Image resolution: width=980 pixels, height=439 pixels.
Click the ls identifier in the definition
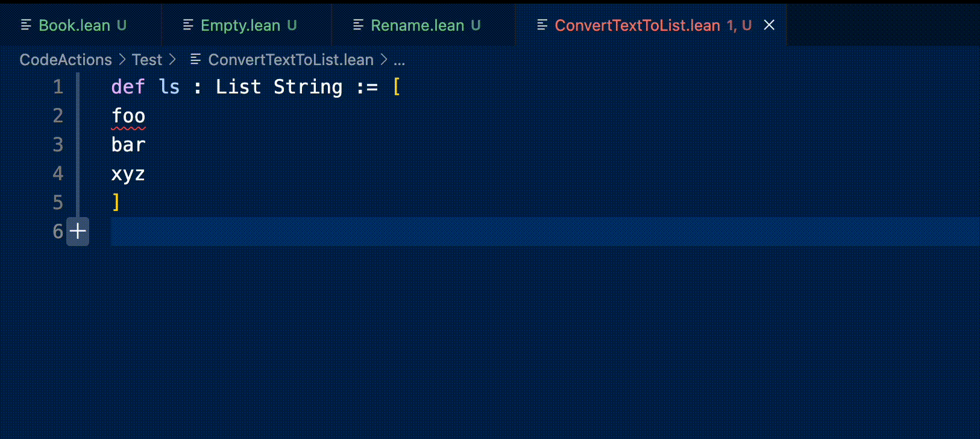pos(169,87)
